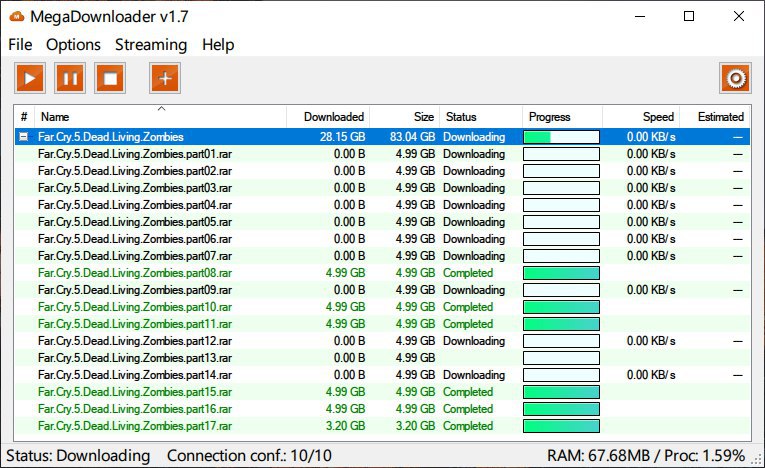Image resolution: width=765 pixels, height=468 pixels.
Task: Sort list by the Name column header
Action: click(x=160, y=117)
